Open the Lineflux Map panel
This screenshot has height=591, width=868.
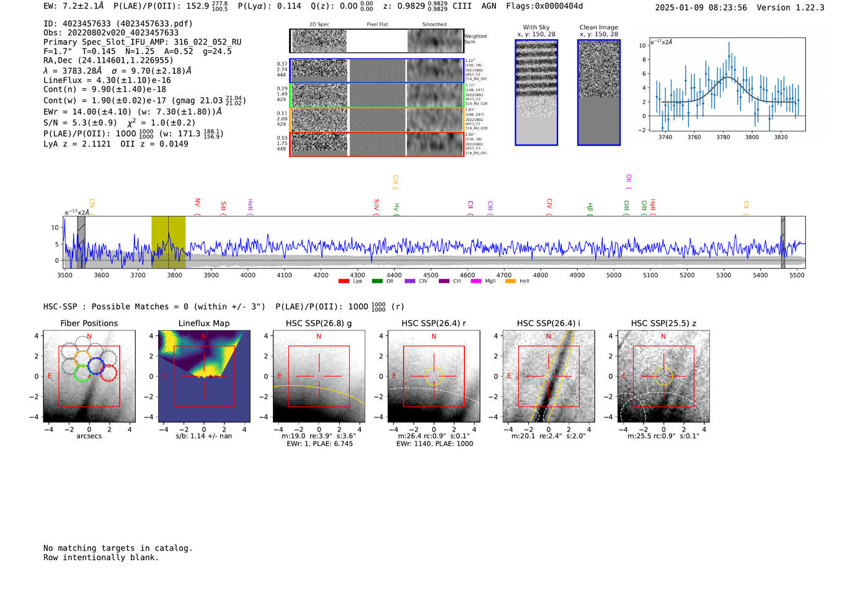point(204,376)
